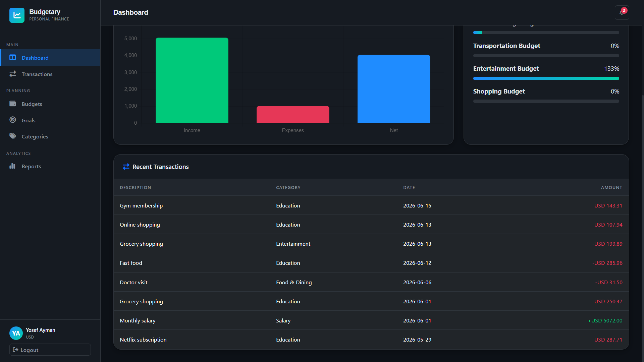
Task: Click the Fast food description
Action: click(131, 263)
